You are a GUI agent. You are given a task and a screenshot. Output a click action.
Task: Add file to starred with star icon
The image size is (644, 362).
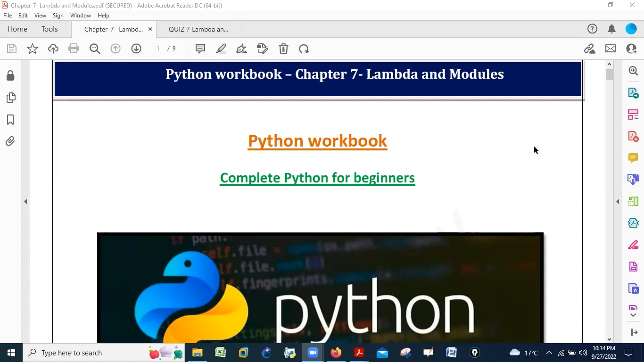click(33, 49)
